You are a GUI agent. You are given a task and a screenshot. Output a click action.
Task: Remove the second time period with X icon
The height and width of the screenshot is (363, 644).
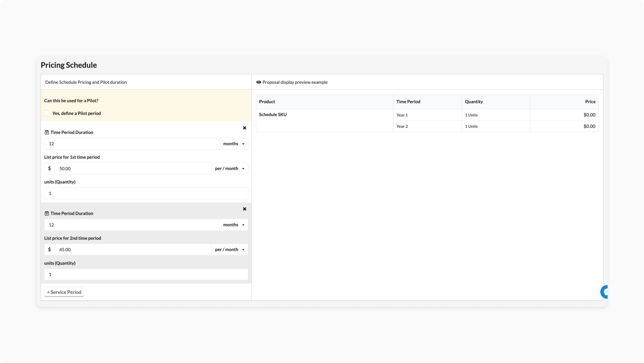pos(245,209)
